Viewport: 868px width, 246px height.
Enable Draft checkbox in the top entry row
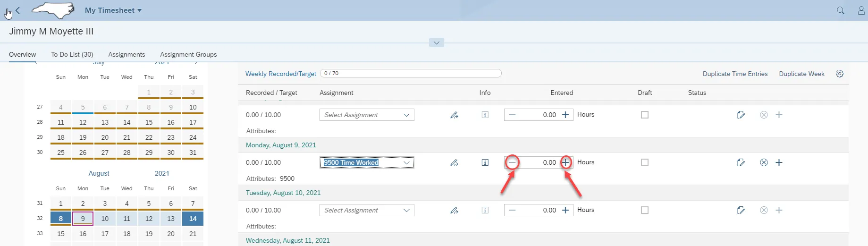point(645,115)
